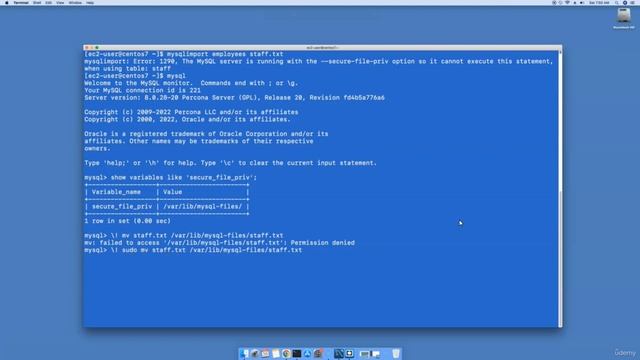The height and width of the screenshot is (360, 640).
Task: Click the 'Permission denied' error line
Action: [x=220, y=243]
